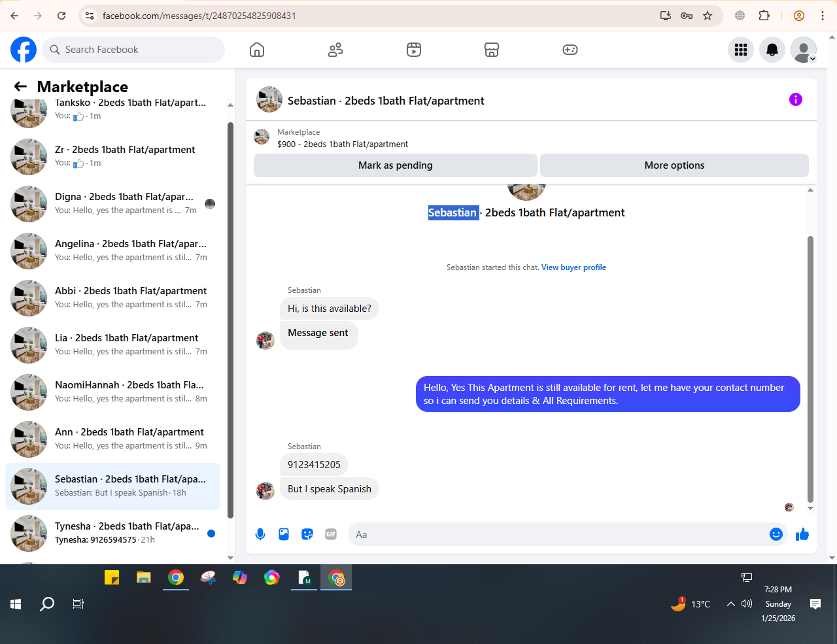Click the message "But I speak Spanish"

coord(330,489)
